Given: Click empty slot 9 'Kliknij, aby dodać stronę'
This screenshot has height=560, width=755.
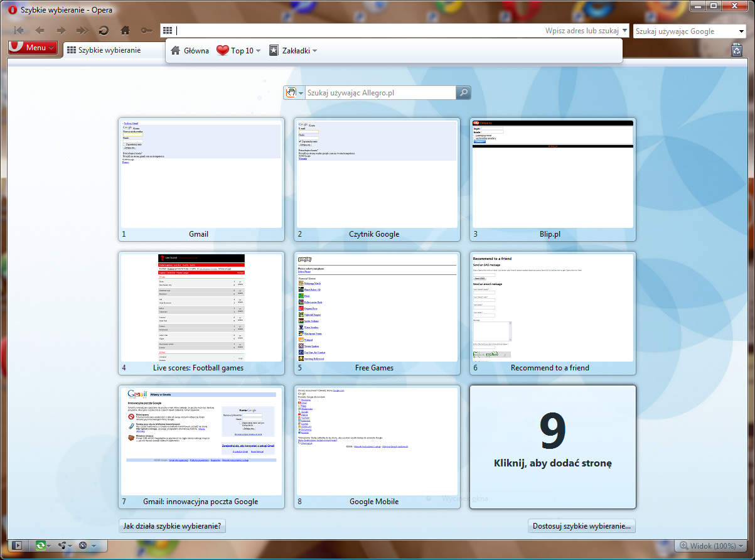Looking at the screenshot, I should [x=553, y=447].
